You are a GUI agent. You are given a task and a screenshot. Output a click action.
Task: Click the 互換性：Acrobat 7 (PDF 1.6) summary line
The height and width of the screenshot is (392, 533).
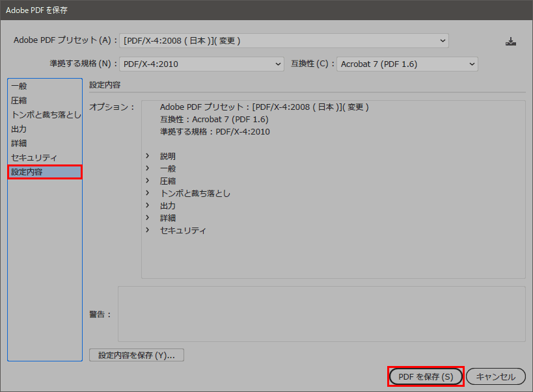click(214, 120)
